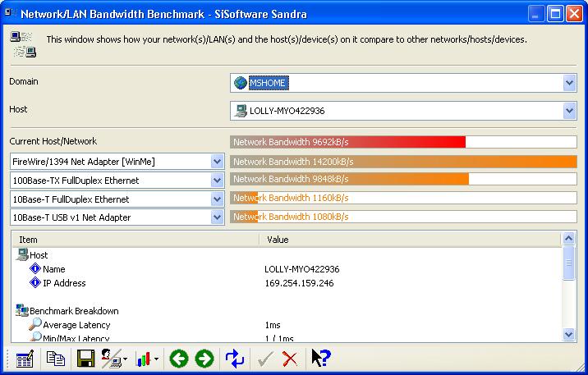Click the grey checkmark OK icon

pos(265,359)
